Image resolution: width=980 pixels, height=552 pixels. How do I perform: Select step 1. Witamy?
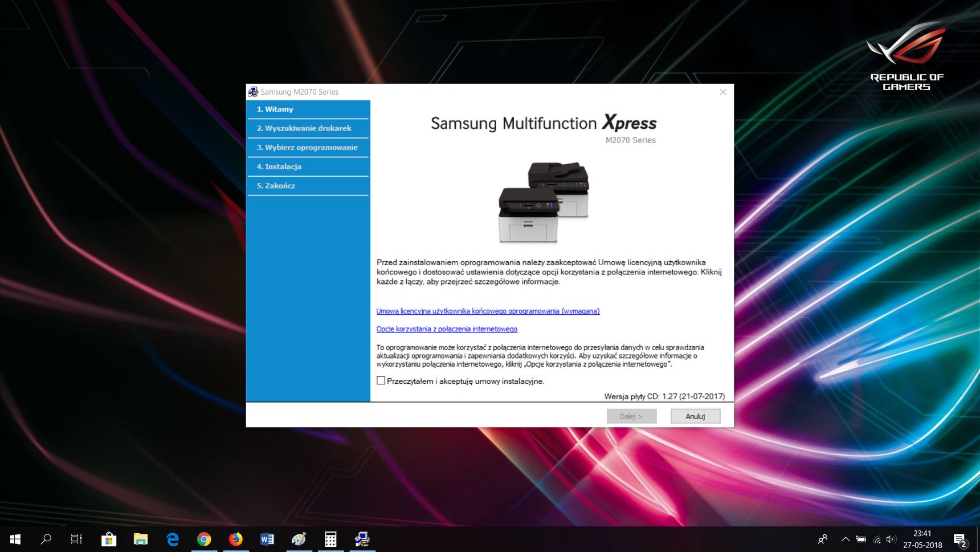[x=308, y=109]
